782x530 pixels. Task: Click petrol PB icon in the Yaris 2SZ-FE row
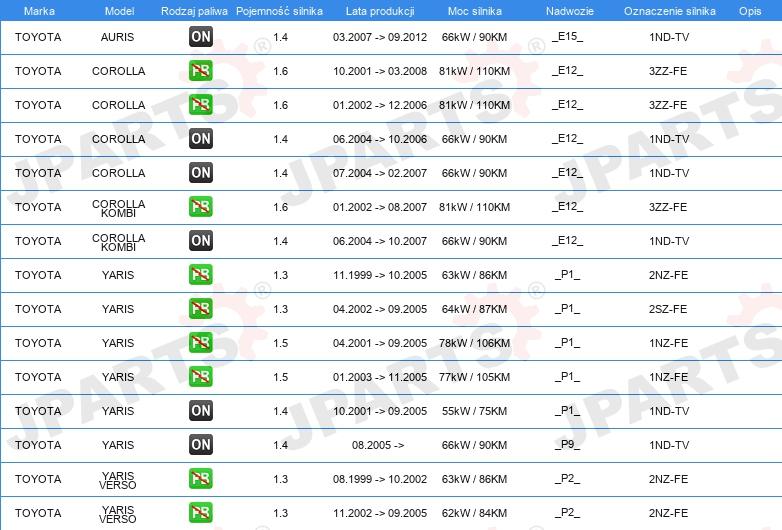[201, 309]
